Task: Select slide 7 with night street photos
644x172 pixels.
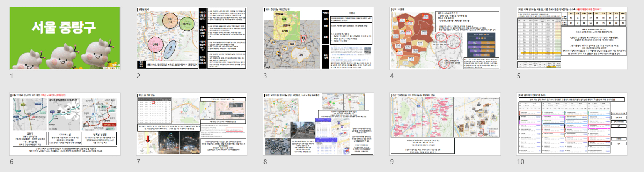Action: [192, 124]
